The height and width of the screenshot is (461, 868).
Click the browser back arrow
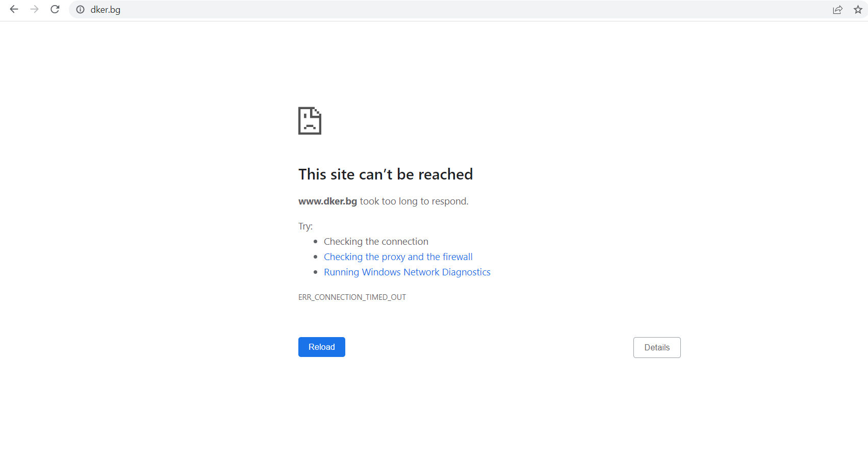coord(14,9)
